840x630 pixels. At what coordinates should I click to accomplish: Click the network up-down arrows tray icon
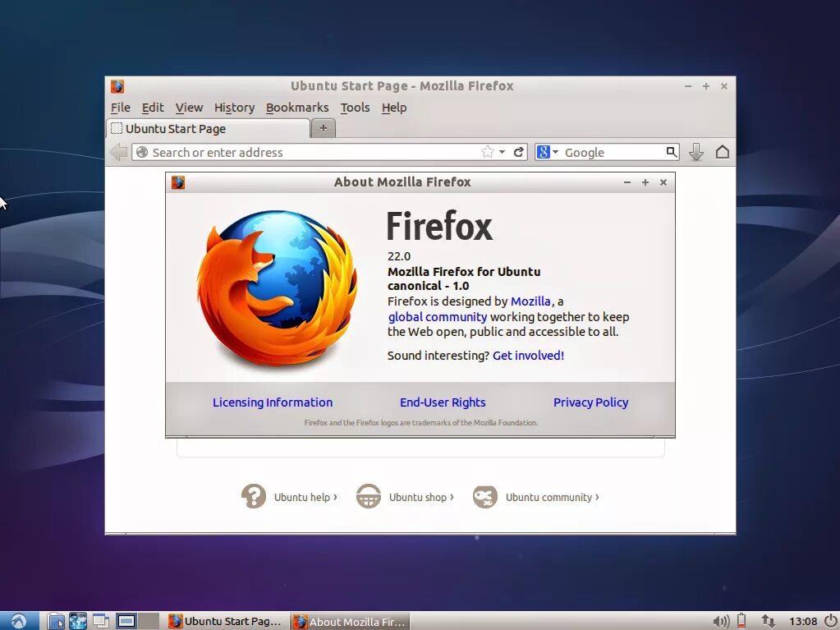tap(767, 622)
